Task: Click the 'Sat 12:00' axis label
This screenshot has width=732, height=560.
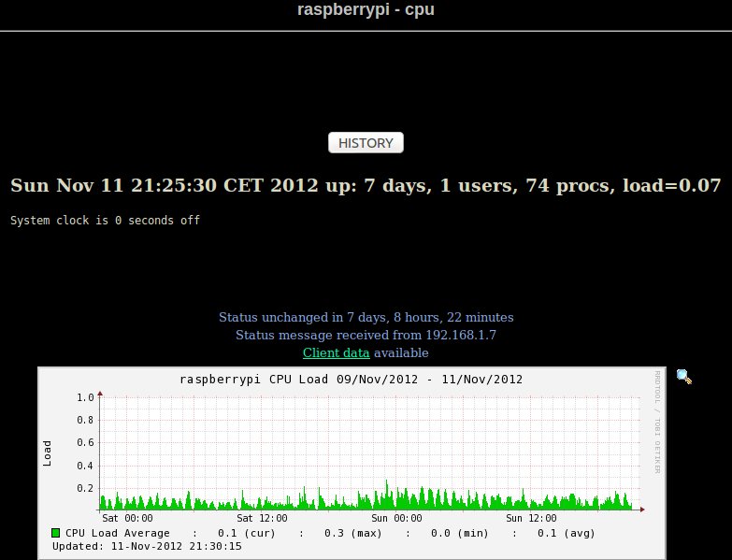Action: [x=262, y=518]
